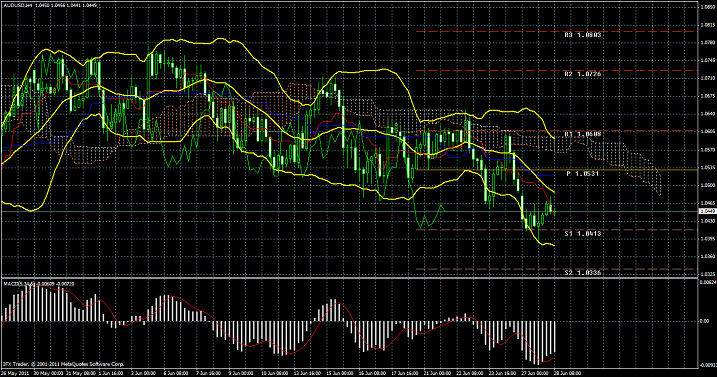The height and width of the screenshot is (377, 717).
Task: Click the IFX Trader MetaQuotes copyright text
Action: click(64, 364)
